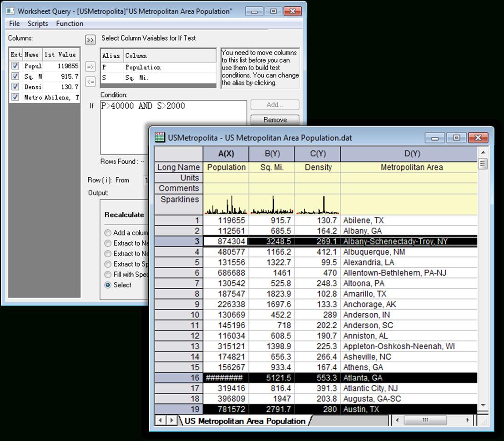The image size is (504, 441).
Task: Click the vertical scrollbar down arrow
Action: pyautogui.click(x=483, y=405)
